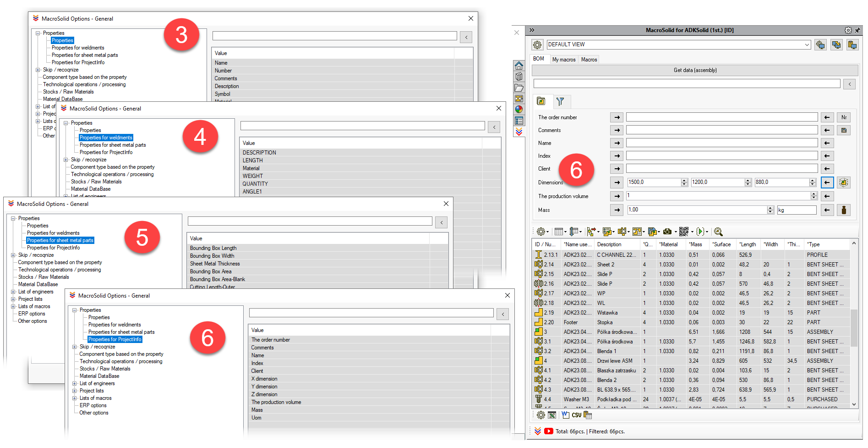
Task: Click the *Material column header
Action: pyautogui.click(x=671, y=244)
